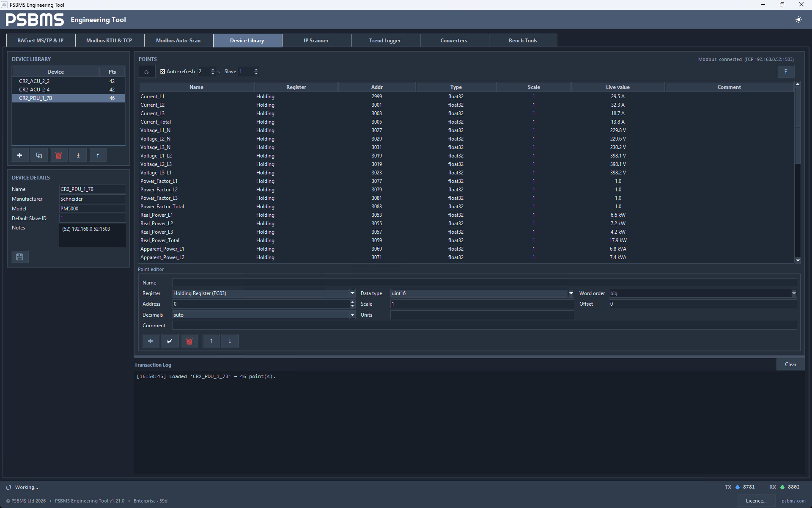Open the Register type dropdown
The height and width of the screenshot is (508, 812).
(x=352, y=293)
